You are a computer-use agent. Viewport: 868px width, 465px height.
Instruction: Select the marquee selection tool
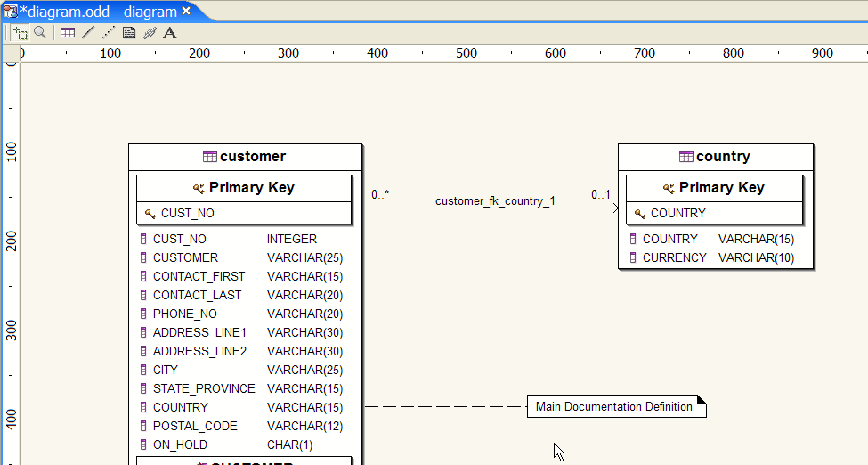click(x=20, y=33)
